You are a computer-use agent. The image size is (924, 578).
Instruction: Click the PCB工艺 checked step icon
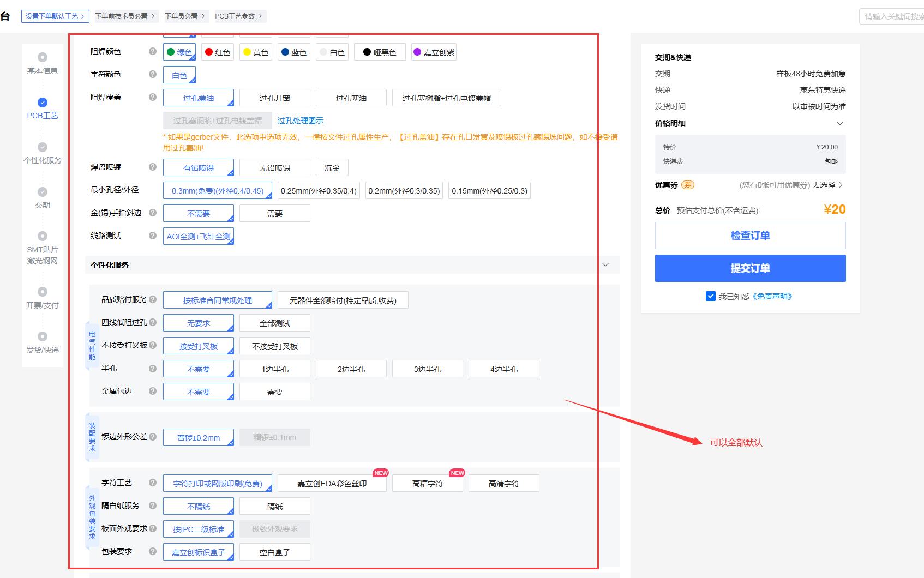click(43, 102)
